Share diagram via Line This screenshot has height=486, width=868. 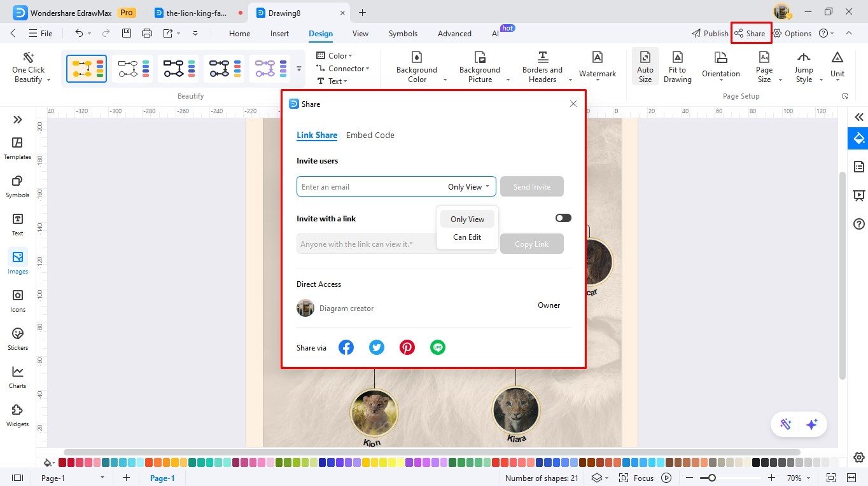tap(438, 347)
